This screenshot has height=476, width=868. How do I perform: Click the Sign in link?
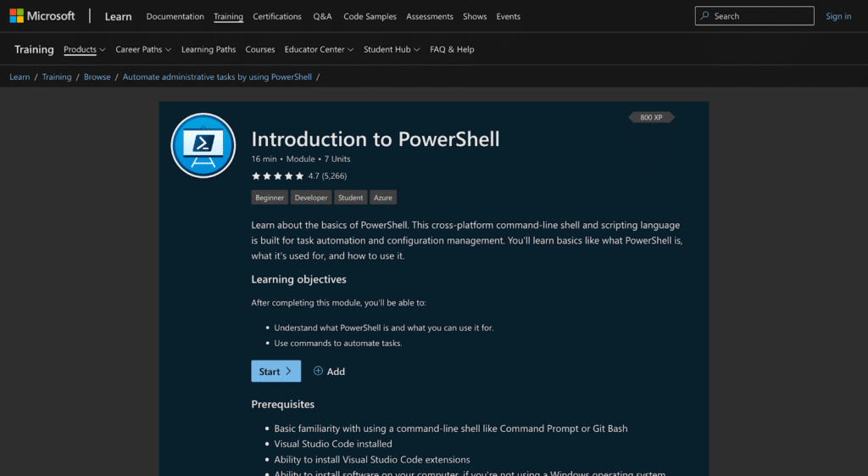(838, 16)
